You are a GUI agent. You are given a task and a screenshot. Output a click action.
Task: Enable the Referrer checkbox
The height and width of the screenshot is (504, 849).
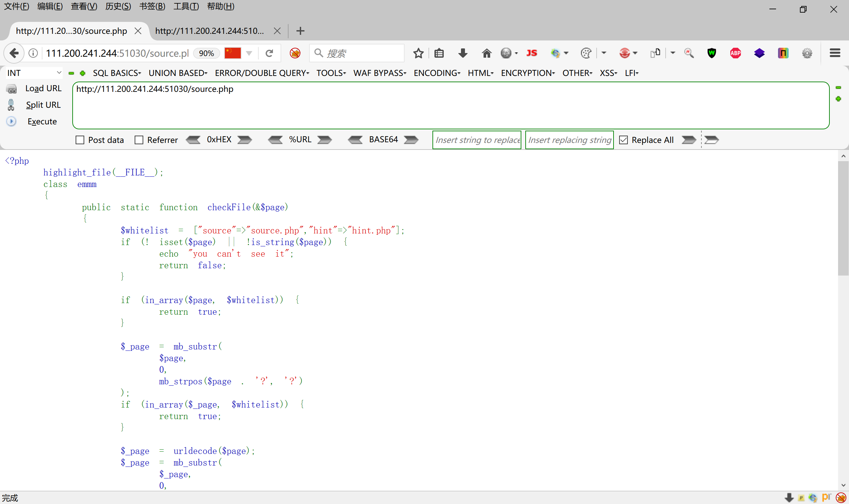pyautogui.click(x=139, y=140)
